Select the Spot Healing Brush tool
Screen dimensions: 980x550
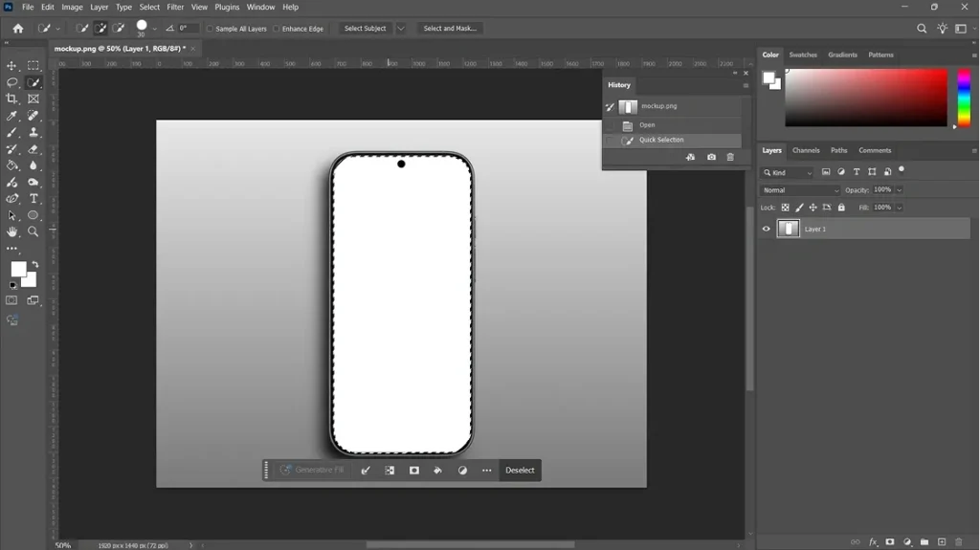(x=33, y=116)
